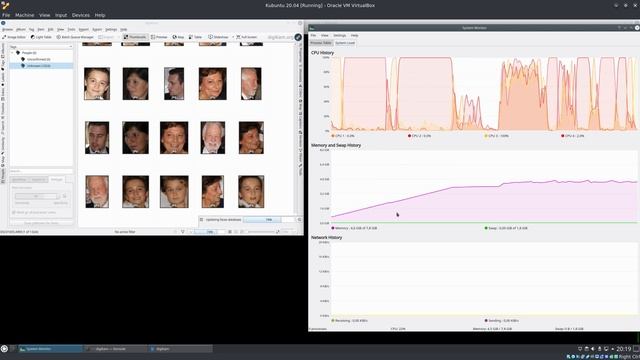Open People sidebar tab on left edge
Screen dimensions: 640x360
point(3,176)
